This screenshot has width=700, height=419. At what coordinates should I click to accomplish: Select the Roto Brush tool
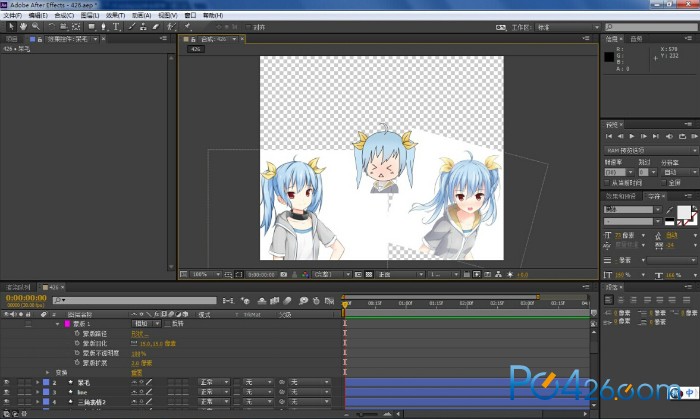click(171, 27)
